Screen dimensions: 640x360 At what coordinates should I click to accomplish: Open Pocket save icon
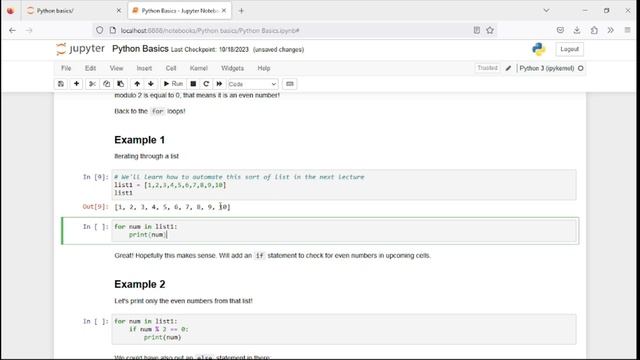tap(560, 30)
